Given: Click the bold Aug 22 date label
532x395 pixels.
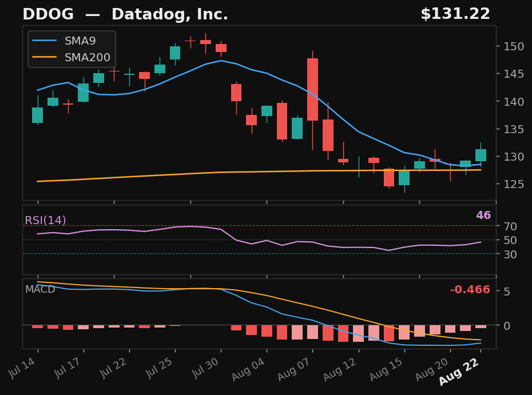Looking at the screenshot, I should point(459,372).
